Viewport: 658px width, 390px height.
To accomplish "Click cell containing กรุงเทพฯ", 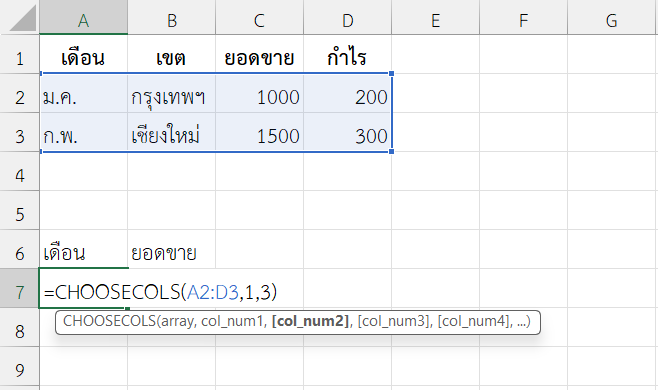I will pyautogui.click(x=172, y=93).
